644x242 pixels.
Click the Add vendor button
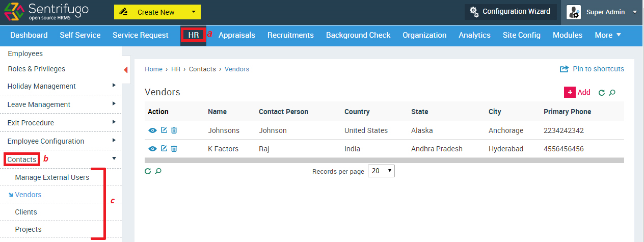click(x=577, y=92)
